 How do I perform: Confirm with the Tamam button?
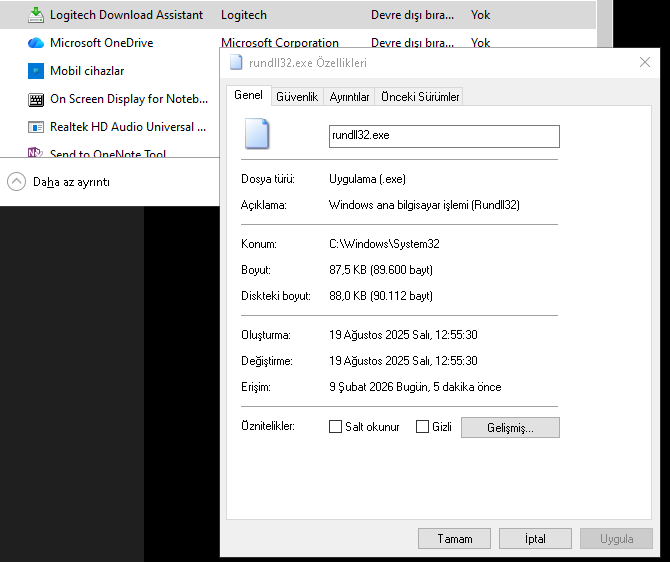point(454,538)
